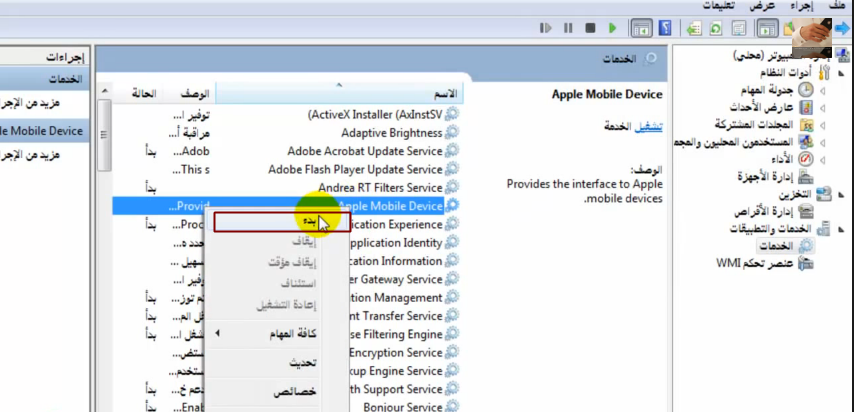Image resolution: width=854 pixels, height=412 pixels.
Task: Click the Pause Service toolbar icon
Action: pyautogui.click(x=568, y=28)
